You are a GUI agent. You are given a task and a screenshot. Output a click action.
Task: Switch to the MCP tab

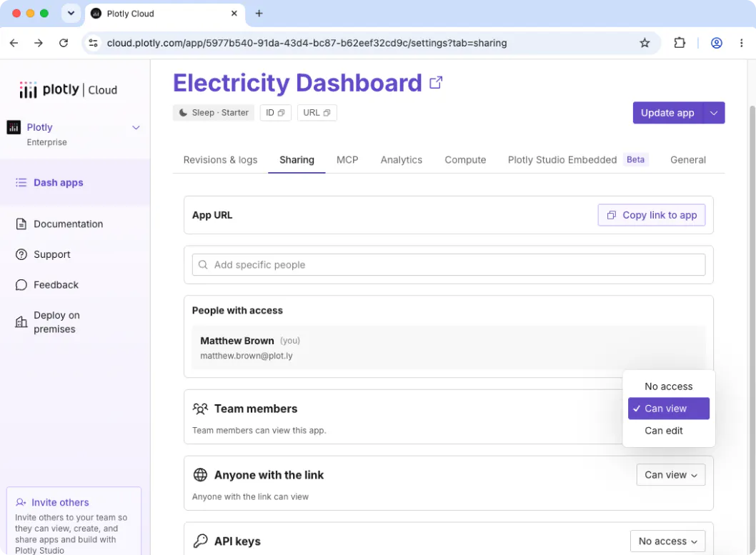pos(347,160)
